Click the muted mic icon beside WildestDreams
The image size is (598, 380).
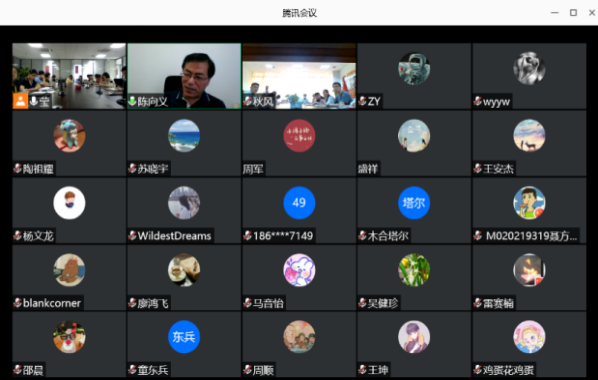tap(132, 235)
